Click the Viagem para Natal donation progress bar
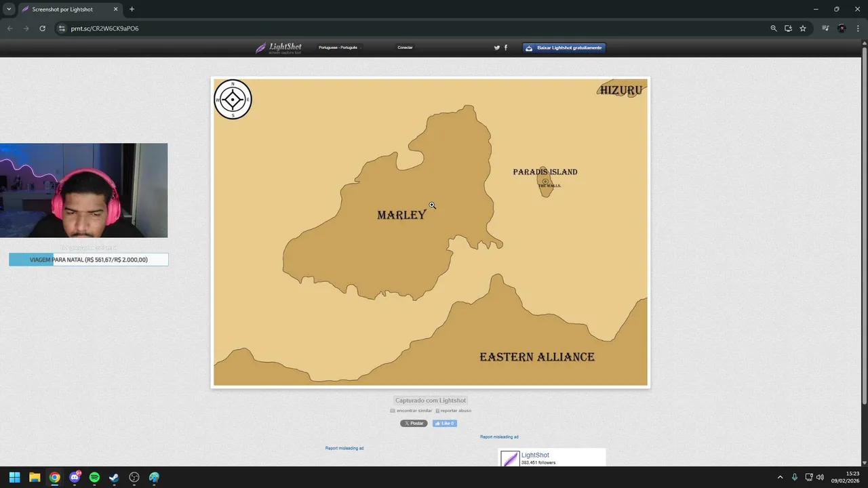This screenshot has height=488, width=868. pyautogui.click(x=89, y=260)
